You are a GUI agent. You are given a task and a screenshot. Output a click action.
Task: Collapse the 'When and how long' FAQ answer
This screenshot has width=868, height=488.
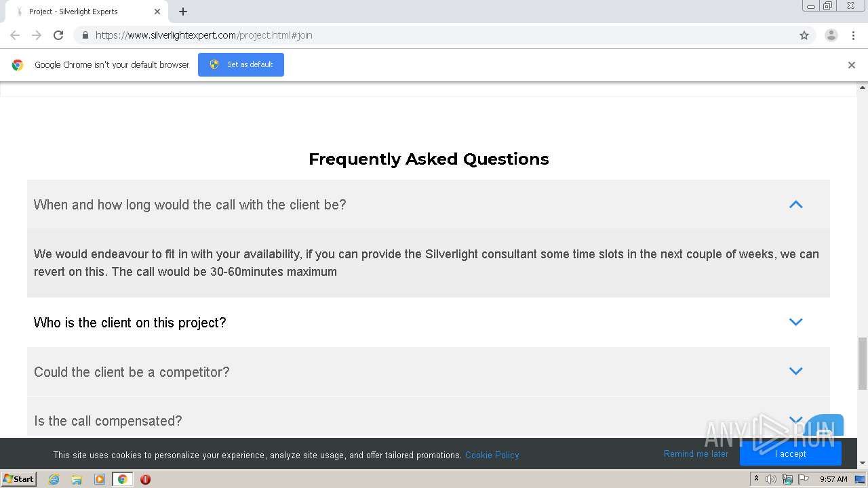click(795, 205)
